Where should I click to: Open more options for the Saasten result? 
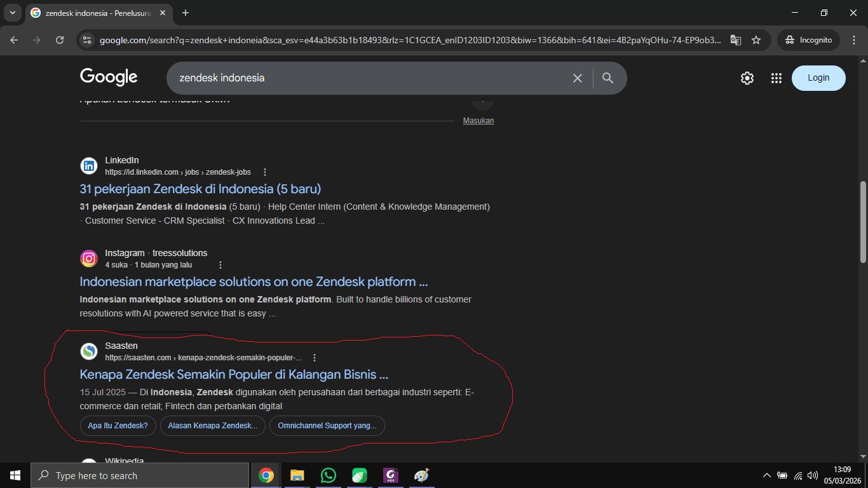[x=315, y=358]
